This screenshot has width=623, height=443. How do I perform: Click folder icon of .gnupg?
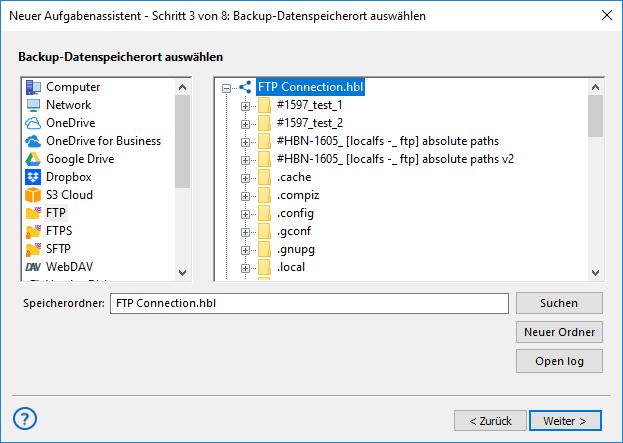pyautogui.click(x=264, y=249)
